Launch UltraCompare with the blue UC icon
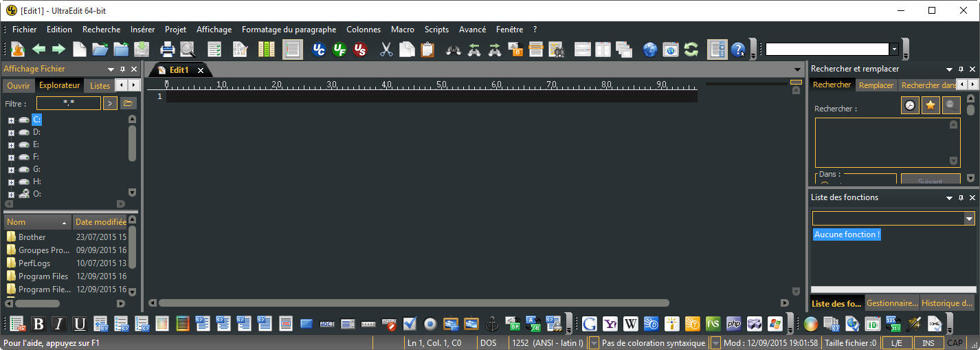The height and width of the screenshot is (350, 980). (319, 50)
